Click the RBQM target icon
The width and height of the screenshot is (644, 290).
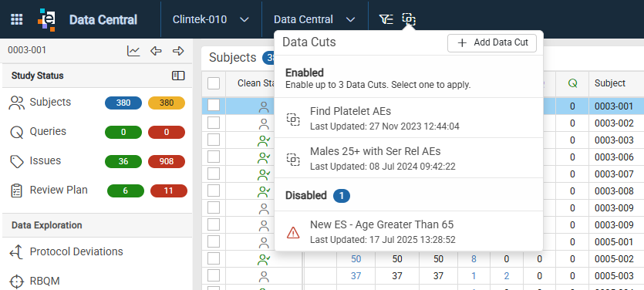(x=16, y=282)
